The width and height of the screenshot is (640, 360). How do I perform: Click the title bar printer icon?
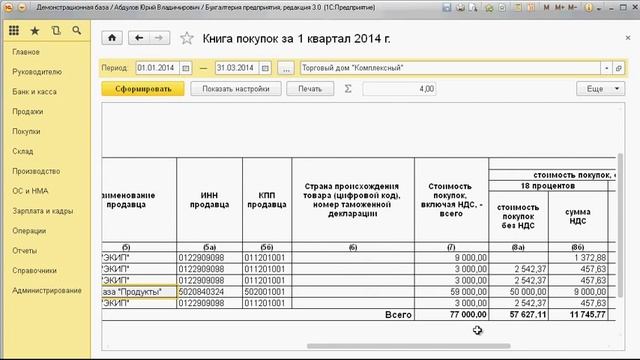click(x=460, y=7)
